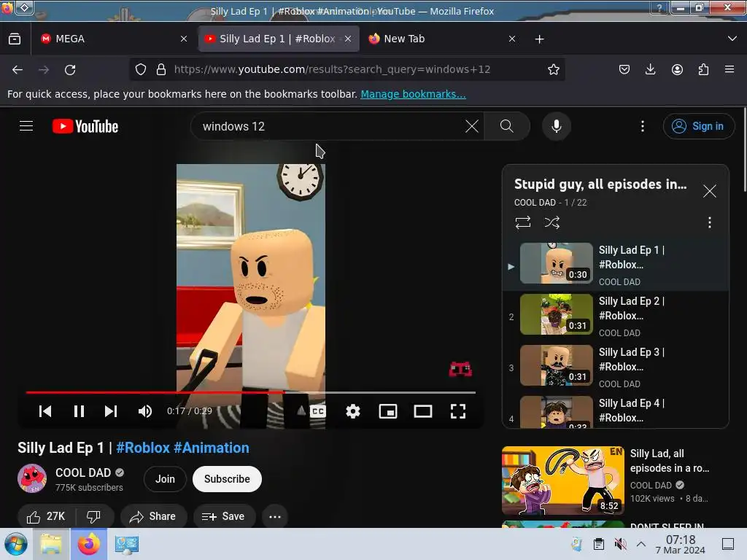Toggle closed captions CC
The height and width of the screenshot is (560, 747).
click(318, 411)
